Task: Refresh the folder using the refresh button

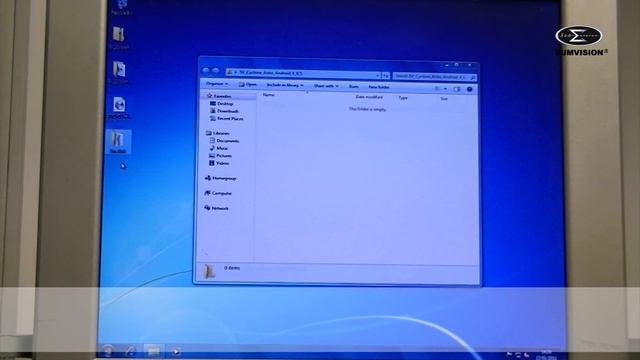Action: click(x=386, y=76)
